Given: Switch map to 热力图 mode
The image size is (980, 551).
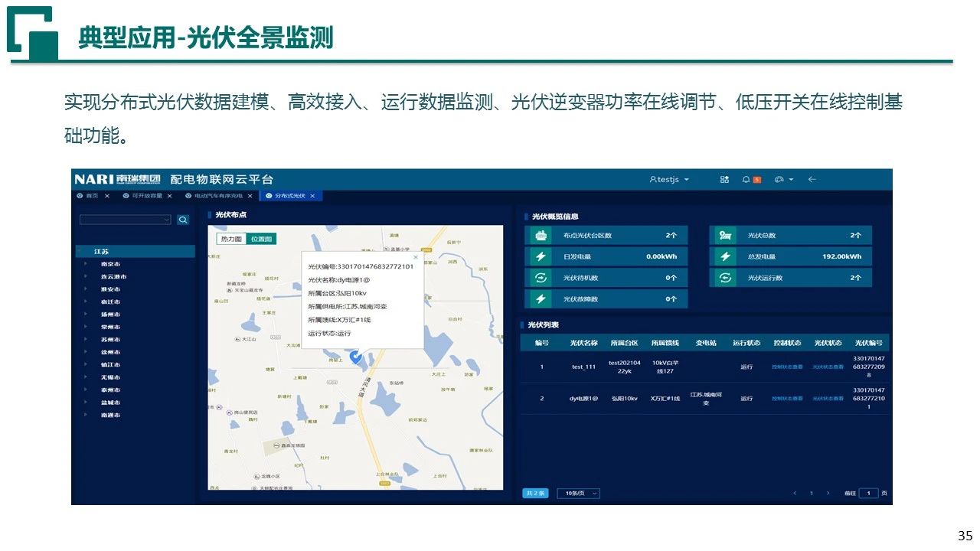Looking at the screenshot, I should (x=231, y=239).
